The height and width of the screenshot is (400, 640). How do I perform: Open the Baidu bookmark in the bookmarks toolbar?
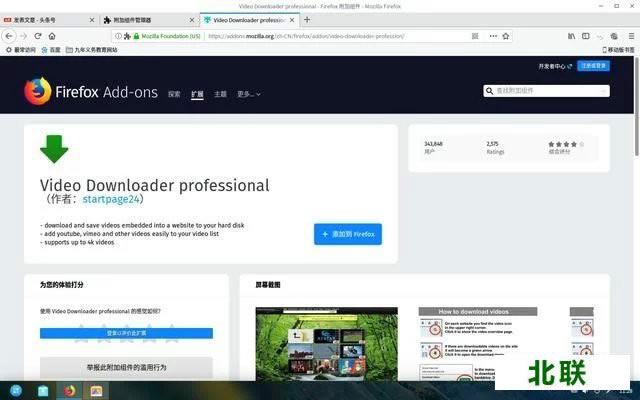[x=51, y=50]
